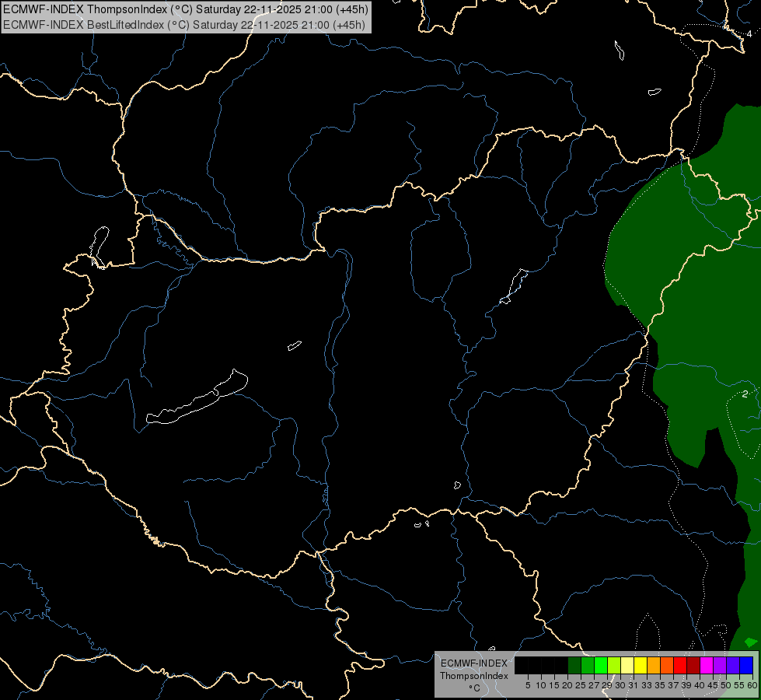Click the legend tick value "10"
The image size is (761, 700).
click(x=541, y=685)
